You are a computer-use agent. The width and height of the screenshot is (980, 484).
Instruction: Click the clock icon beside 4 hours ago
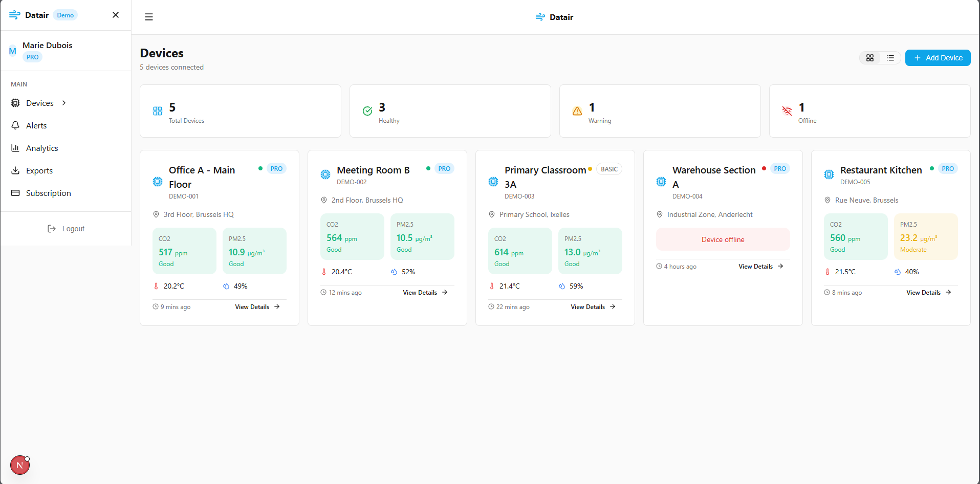pos(659,266)
